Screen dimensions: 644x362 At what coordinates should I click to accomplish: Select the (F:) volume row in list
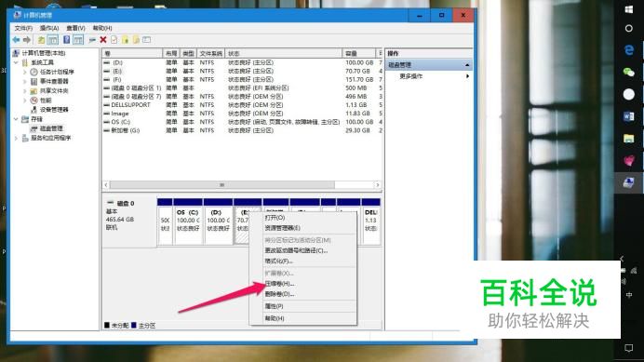point(242,79)
